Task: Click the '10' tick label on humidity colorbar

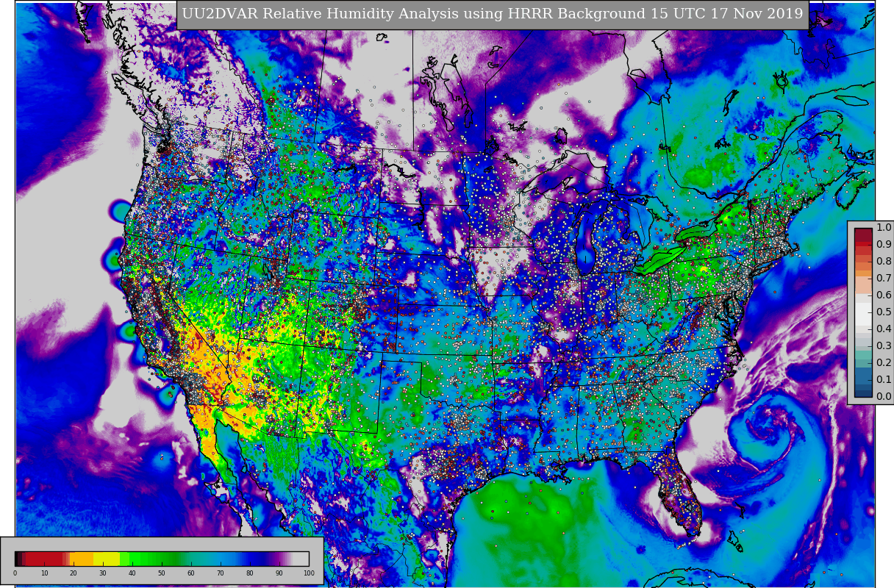Action: 44,573
